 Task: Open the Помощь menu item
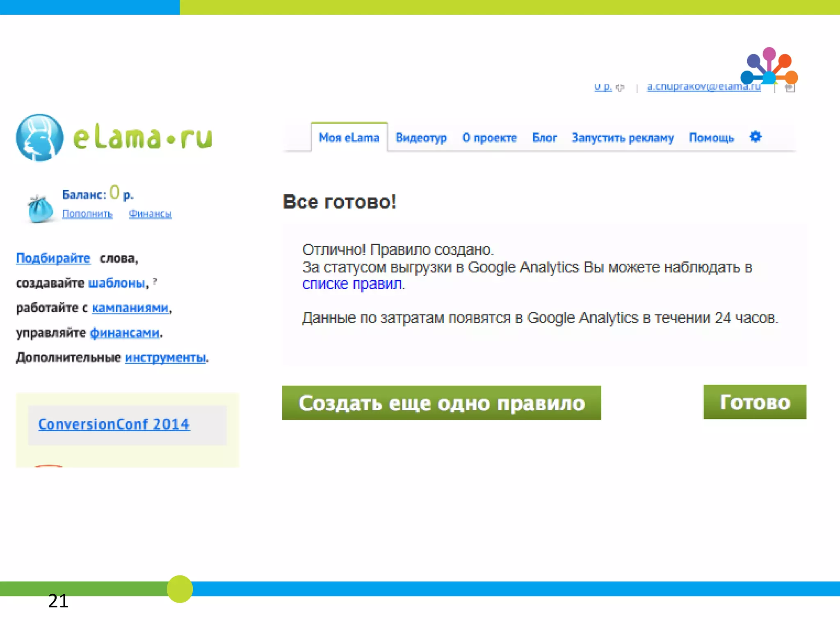point(711,138)
